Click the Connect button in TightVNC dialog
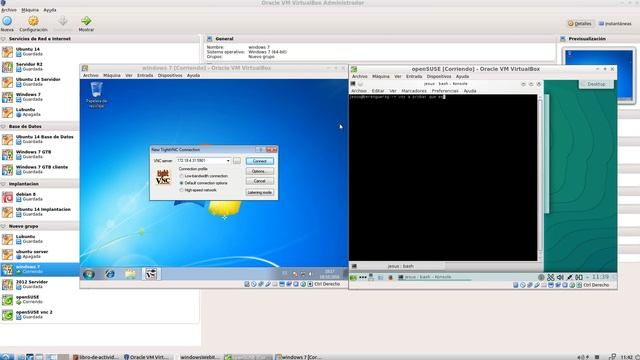 tap(260, 161)
